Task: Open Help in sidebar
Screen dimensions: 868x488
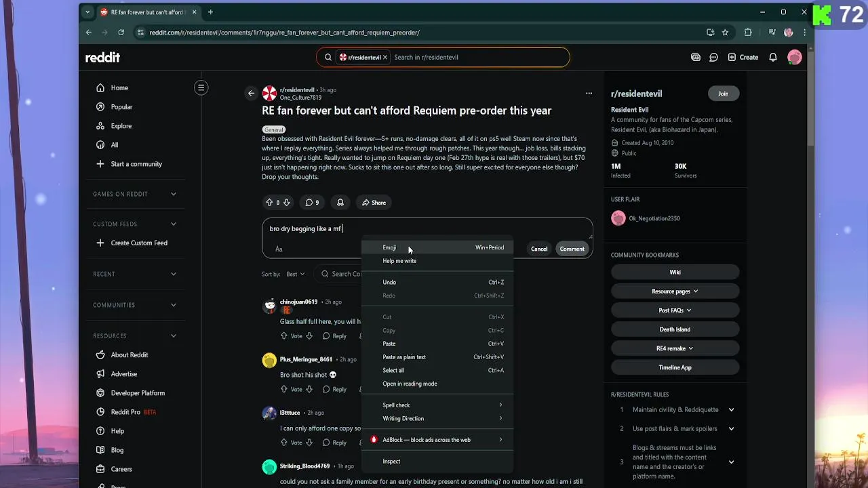Action: [x=117, y=430]
